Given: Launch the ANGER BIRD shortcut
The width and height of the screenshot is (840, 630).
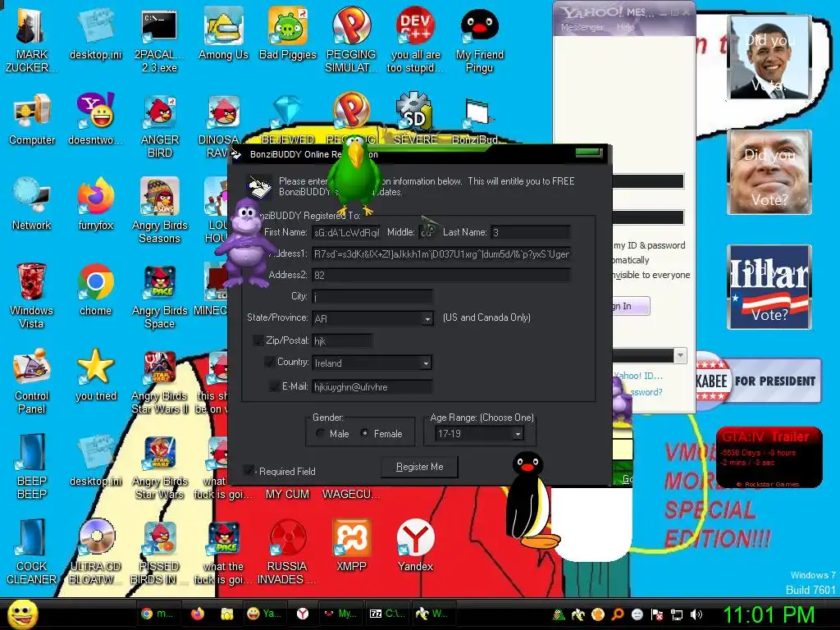Looking at the screenshot, I should pyautogui.click(x=160, y=126).
